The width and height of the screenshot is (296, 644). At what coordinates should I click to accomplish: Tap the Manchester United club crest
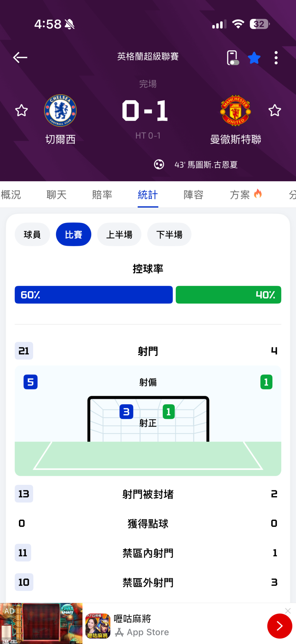pyautogui.click(x=235, y=111)
